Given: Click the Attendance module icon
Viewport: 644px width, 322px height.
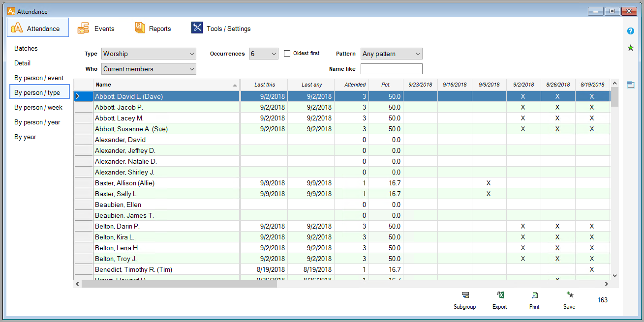Looking at the screenshot, I should tap(17, 28).
